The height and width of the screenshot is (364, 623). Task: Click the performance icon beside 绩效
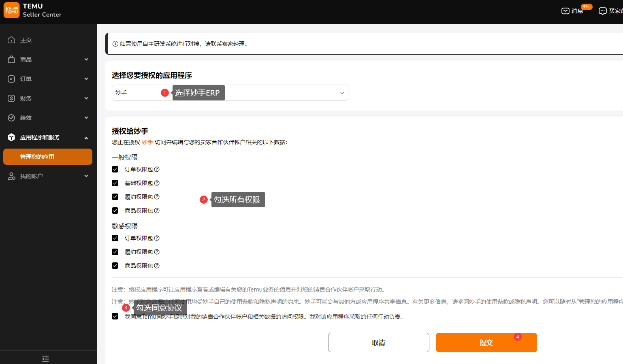click(11, 118)
